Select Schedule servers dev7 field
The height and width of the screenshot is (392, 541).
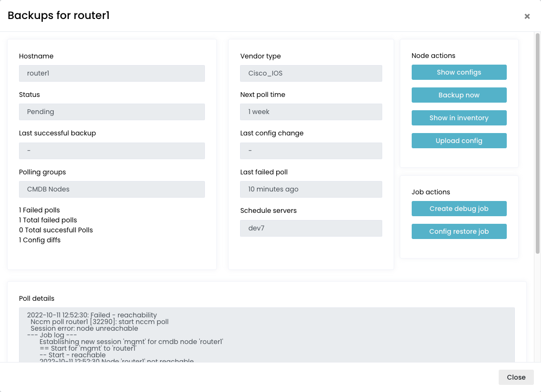click(311, 228)
